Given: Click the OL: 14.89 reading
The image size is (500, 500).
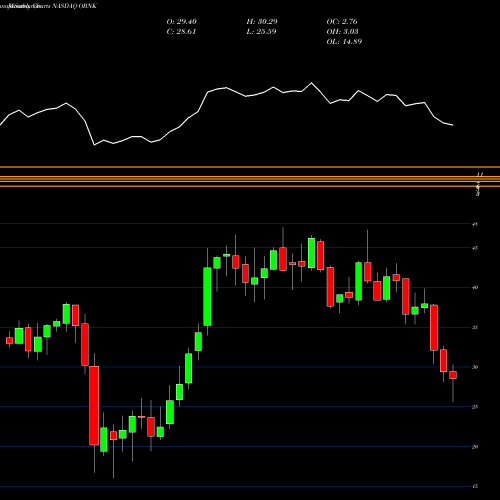Looking at the screenshot, I should 344,42.
